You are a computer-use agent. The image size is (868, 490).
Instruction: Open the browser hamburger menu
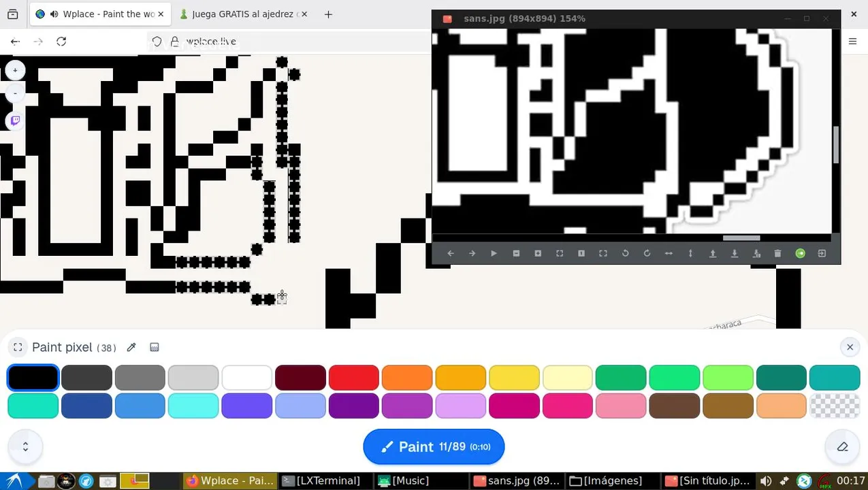(x=852, y=42)
